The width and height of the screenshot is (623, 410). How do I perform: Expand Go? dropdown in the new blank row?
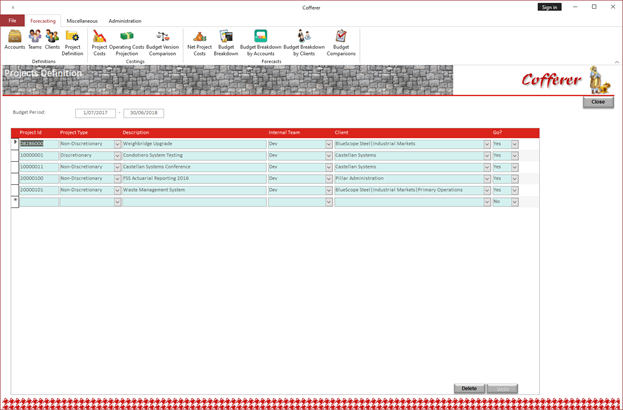pos(515,202)
